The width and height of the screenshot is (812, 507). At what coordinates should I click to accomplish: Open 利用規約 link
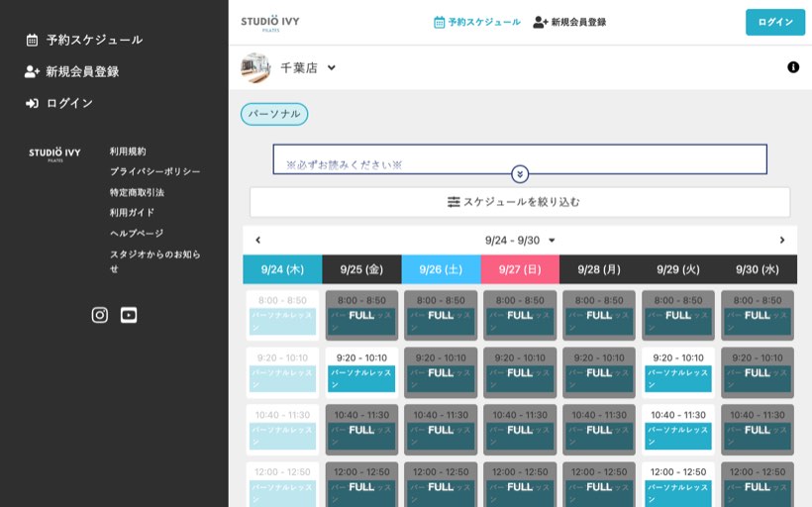[x=128, y=152]
